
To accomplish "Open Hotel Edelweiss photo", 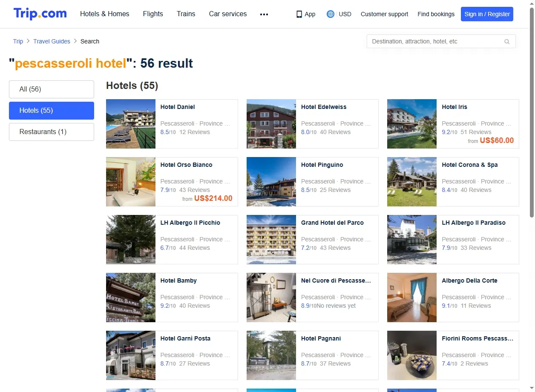I will coord(271,124).
